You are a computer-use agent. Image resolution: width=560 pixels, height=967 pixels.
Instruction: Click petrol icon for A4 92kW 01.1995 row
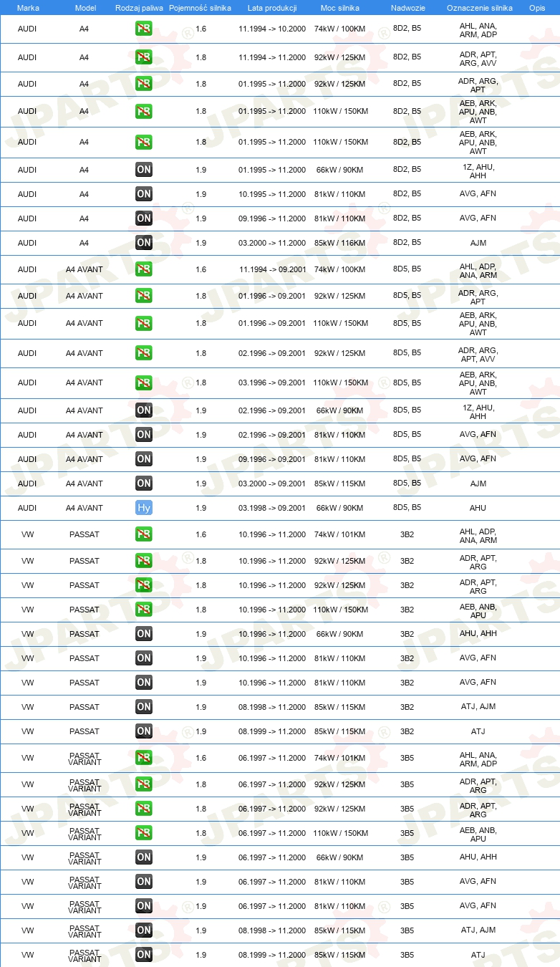point(144,84)
